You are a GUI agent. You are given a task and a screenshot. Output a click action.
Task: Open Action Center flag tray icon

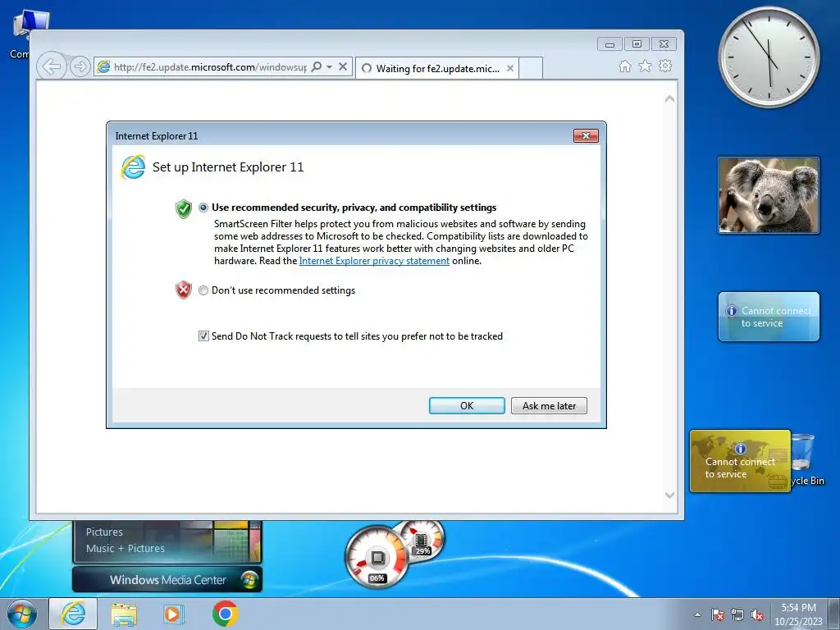[717, 614]
